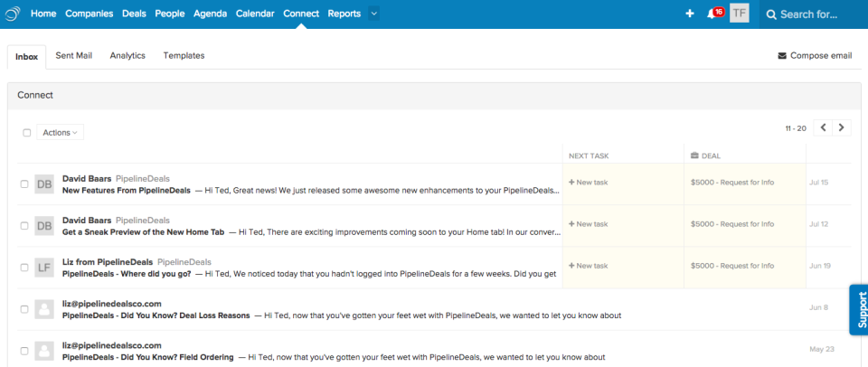This screenshot has width=868, height=367.
Task: Navigate to People
Action: coord(170,14)
